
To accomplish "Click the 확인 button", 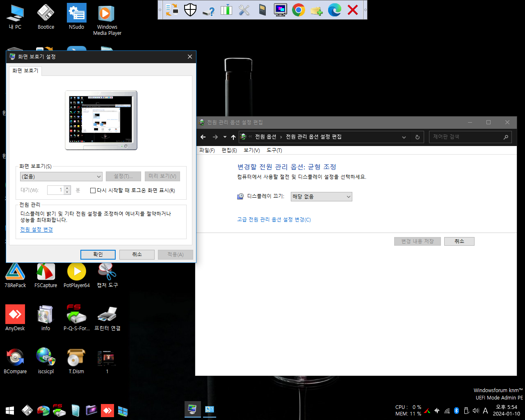I will pyautogui.click(x=98, y=254).
